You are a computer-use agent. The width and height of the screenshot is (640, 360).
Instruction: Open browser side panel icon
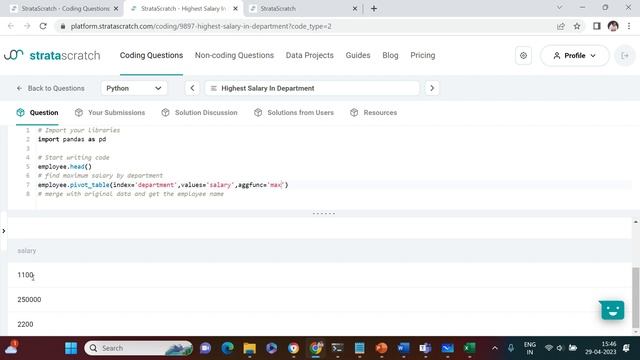(596, 26)
